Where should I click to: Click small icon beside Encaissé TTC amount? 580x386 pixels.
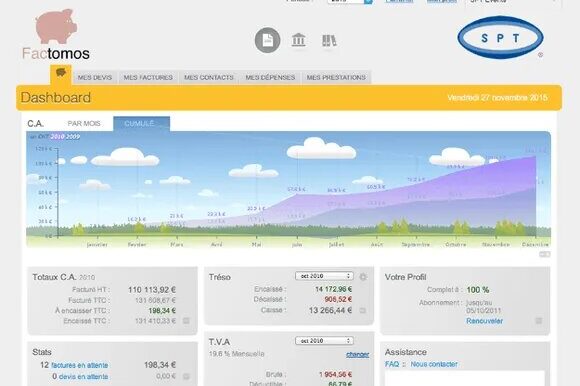coord(186,321)
